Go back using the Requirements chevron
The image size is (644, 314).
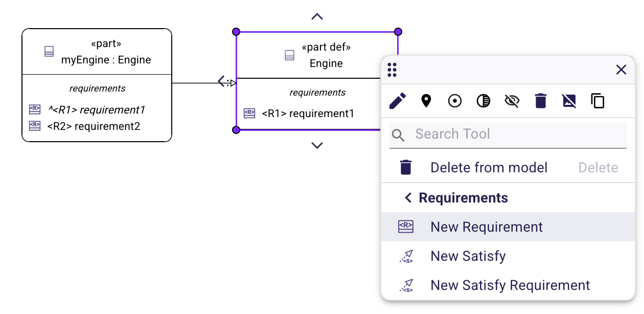tap(408, 198)
